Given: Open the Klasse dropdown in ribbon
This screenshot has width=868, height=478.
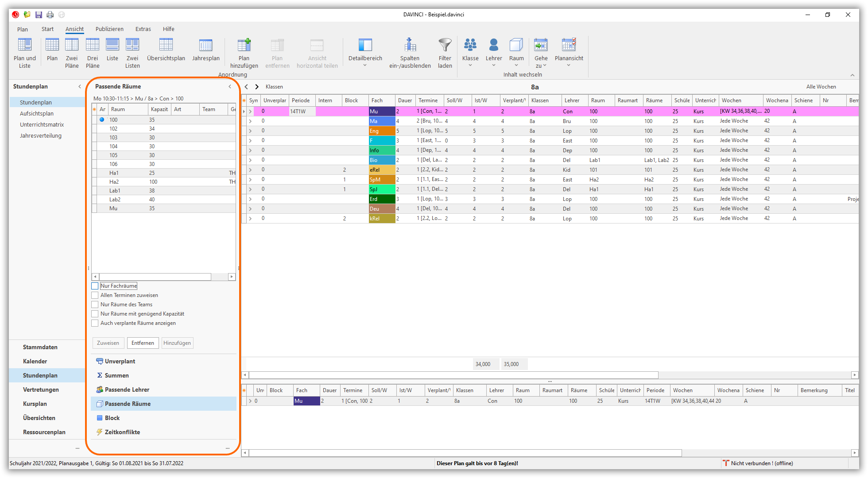Looking at the screenshot, I should coord(470,66).
